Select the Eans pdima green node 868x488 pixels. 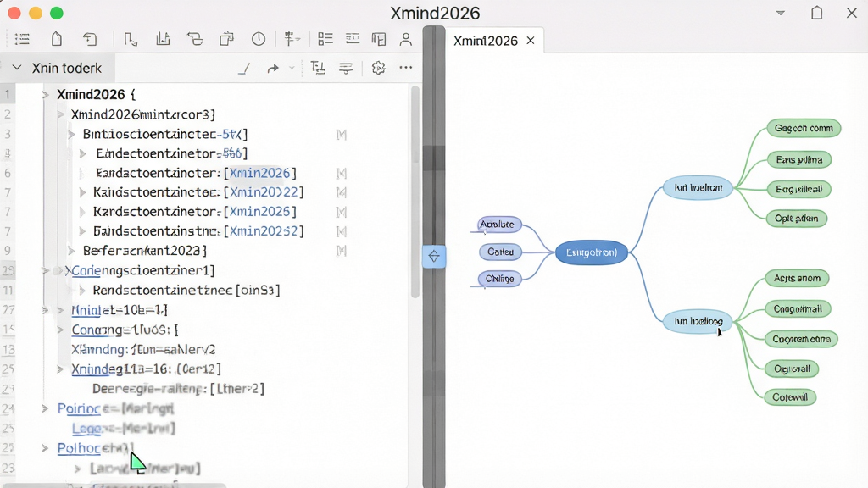pos(798,160)
